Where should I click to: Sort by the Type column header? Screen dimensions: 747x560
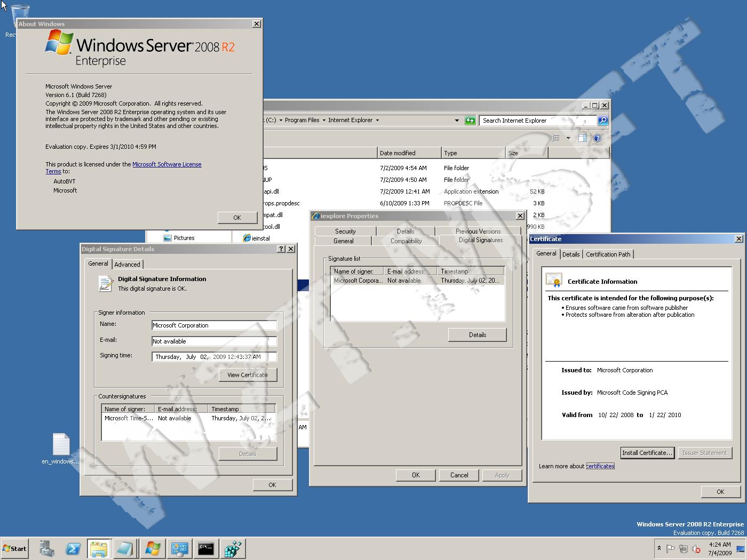tap(473, 153)
